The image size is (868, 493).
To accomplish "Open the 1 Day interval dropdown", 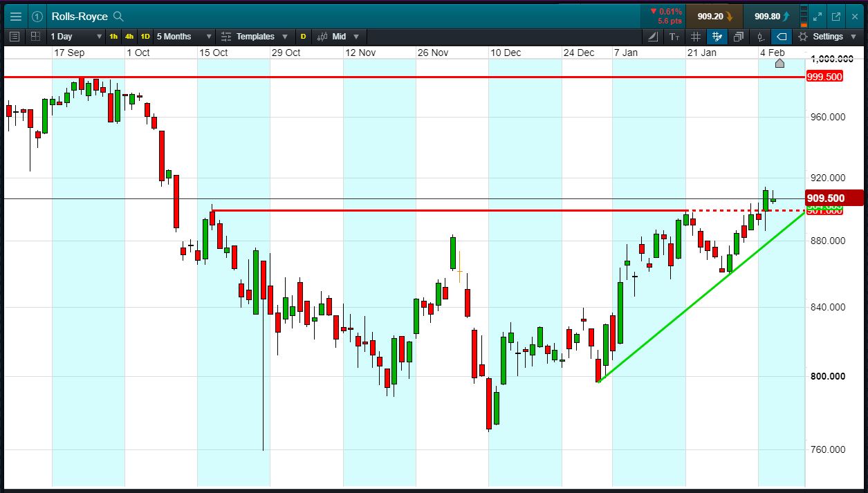I will tap(75, 36).
